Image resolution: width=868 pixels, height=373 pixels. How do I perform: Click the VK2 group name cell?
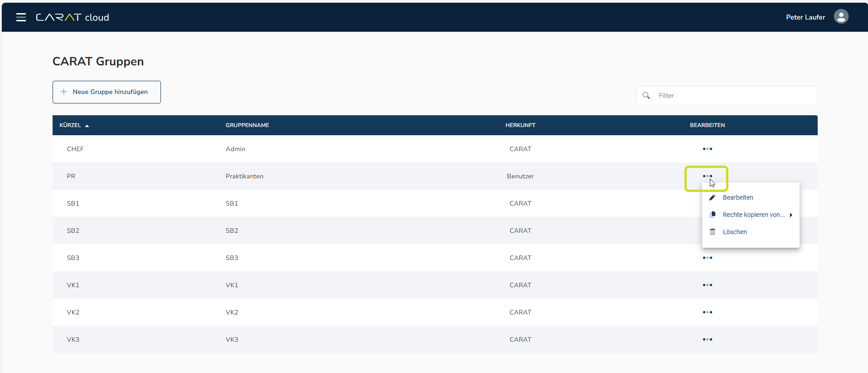coord(232,312)
